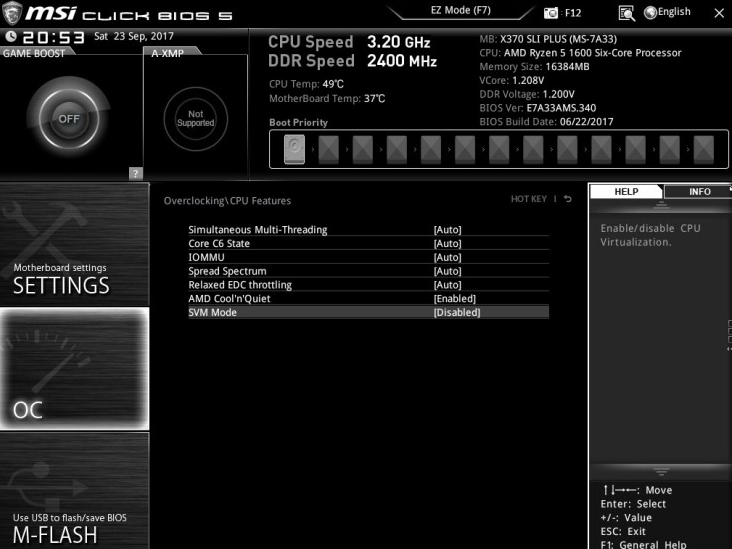Switch to the INFO tab
Image resolution: width=732 pixels, height=549 pixels.
point(698,191)
